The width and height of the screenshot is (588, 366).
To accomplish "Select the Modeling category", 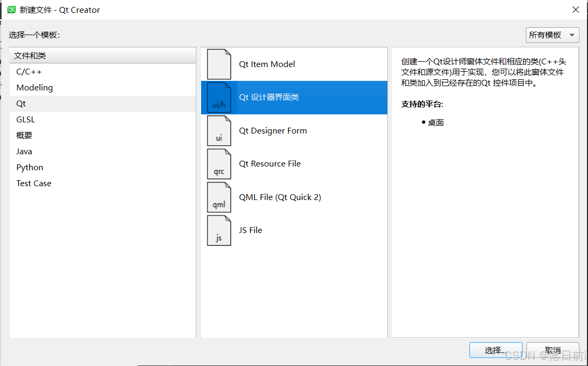I will pos(102,88).
